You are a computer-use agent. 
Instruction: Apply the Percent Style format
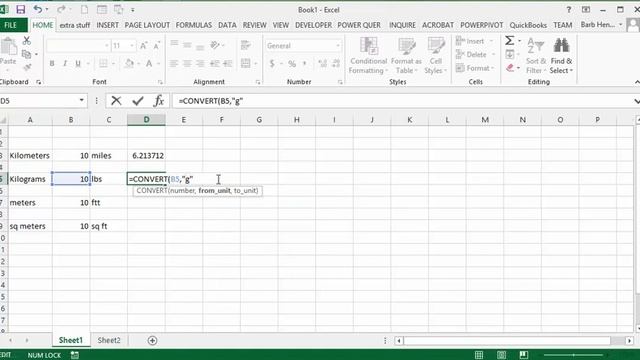[x=292, y=63]
